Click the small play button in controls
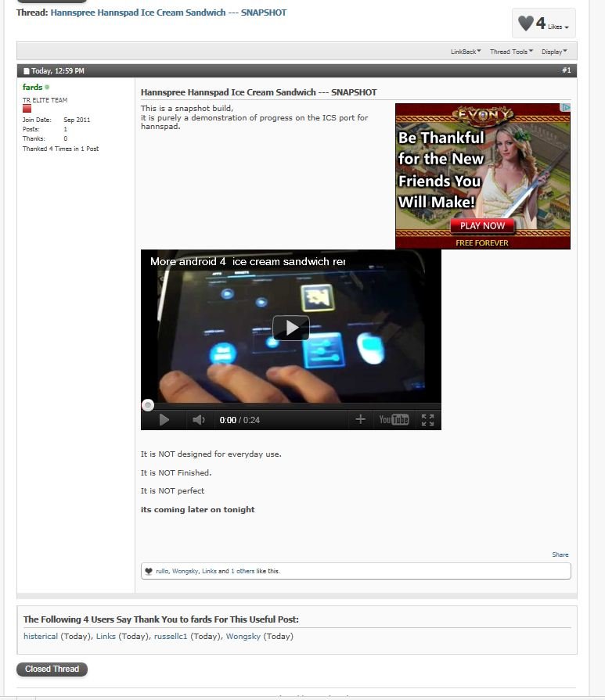This screenshot has height=700, width=605. pyautogui.click(x=164, y=420)
